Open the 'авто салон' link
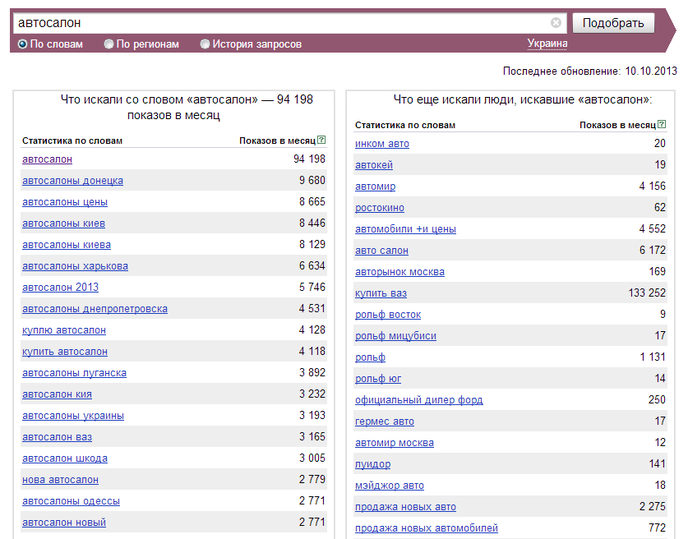Image resolution: width=688 pixels, height=539 pixels. [x=382, y=251]
